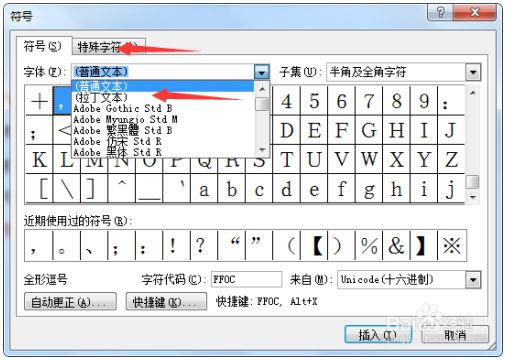Choose (拉丁文本) in the font list
The width and height of the screenshot is (506, 360).
163,97
